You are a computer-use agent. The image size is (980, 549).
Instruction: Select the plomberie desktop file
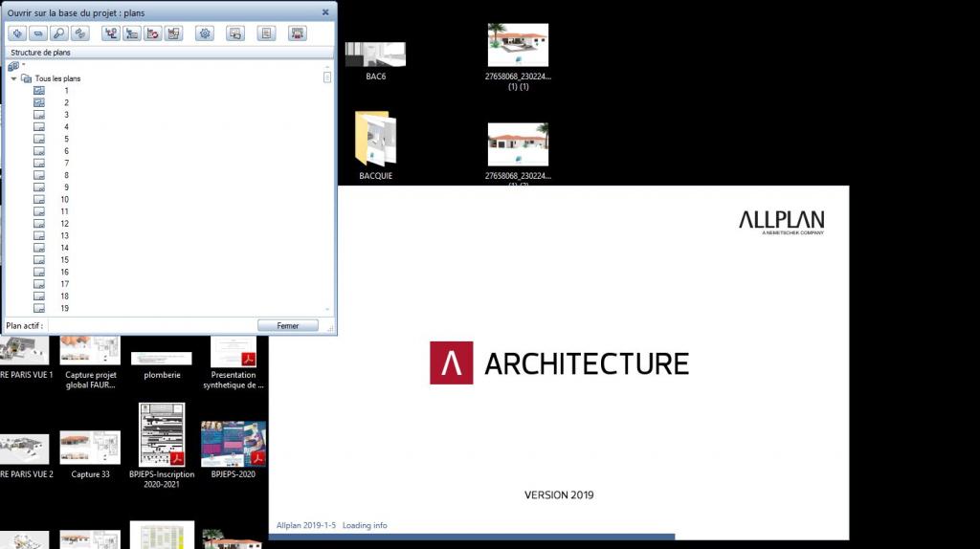click(162, 365)
